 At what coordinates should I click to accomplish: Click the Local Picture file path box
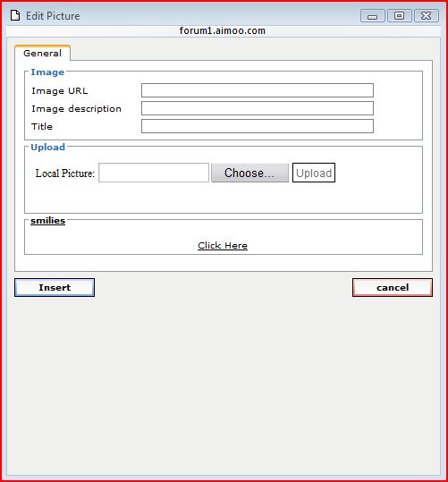point(154,173)
